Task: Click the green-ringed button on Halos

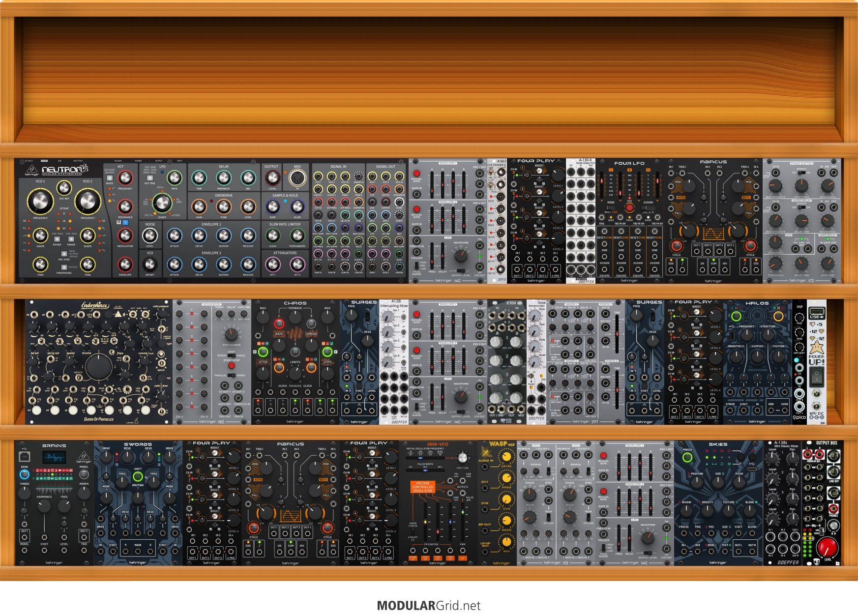Action: point(736,316)
